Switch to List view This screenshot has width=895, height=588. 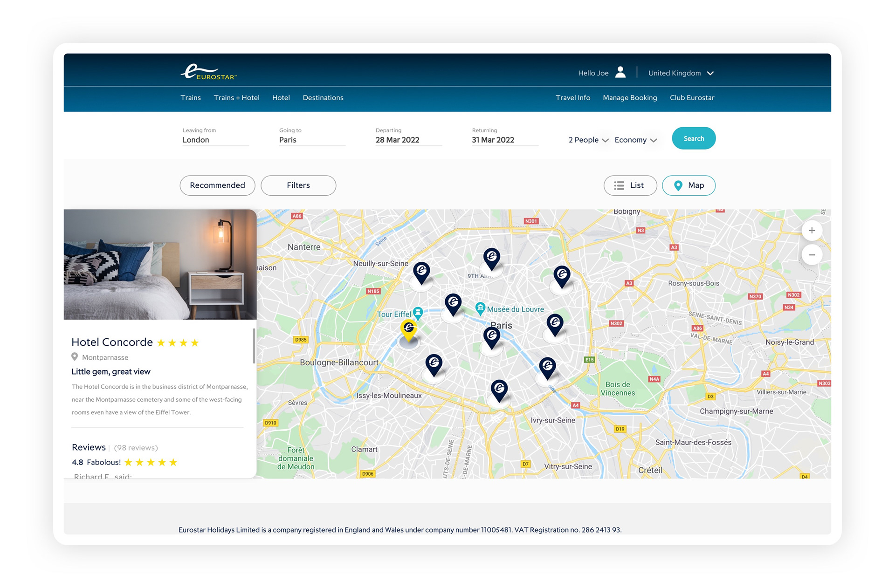[630, 185]
